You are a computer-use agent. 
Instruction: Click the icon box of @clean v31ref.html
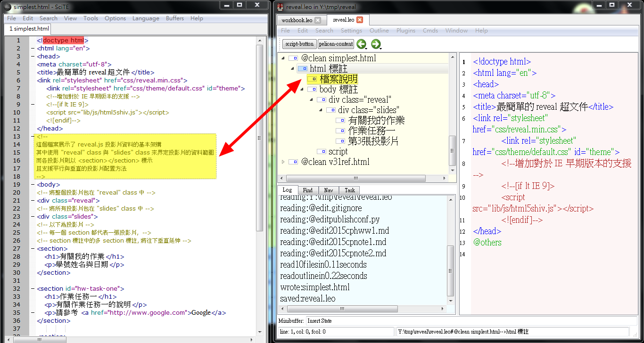click(293, 162)
